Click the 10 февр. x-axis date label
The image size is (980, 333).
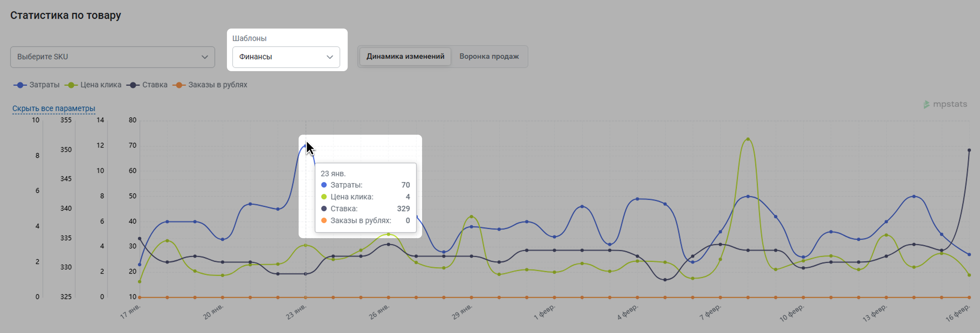[x=792, y=313]
